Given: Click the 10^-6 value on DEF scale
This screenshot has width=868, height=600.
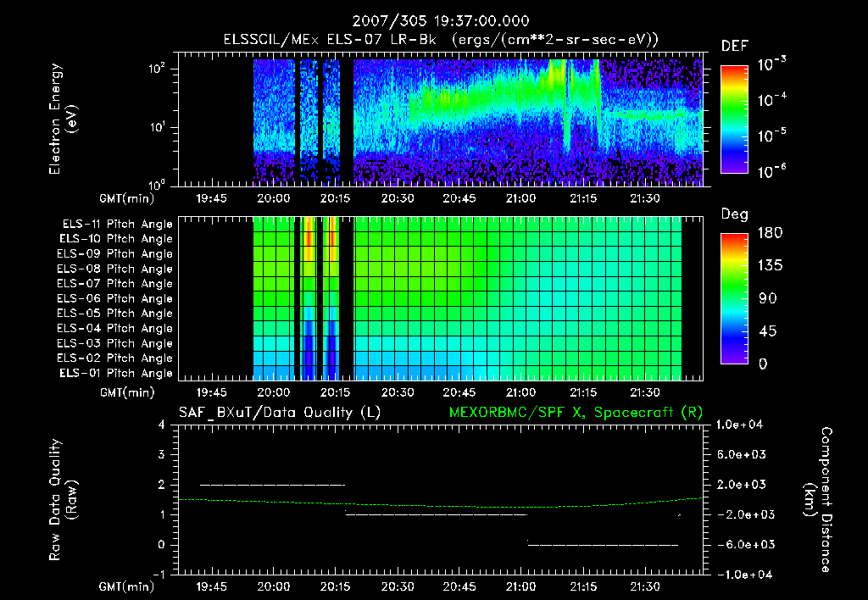Looking at the screenshot, I should tap(771, 171).
